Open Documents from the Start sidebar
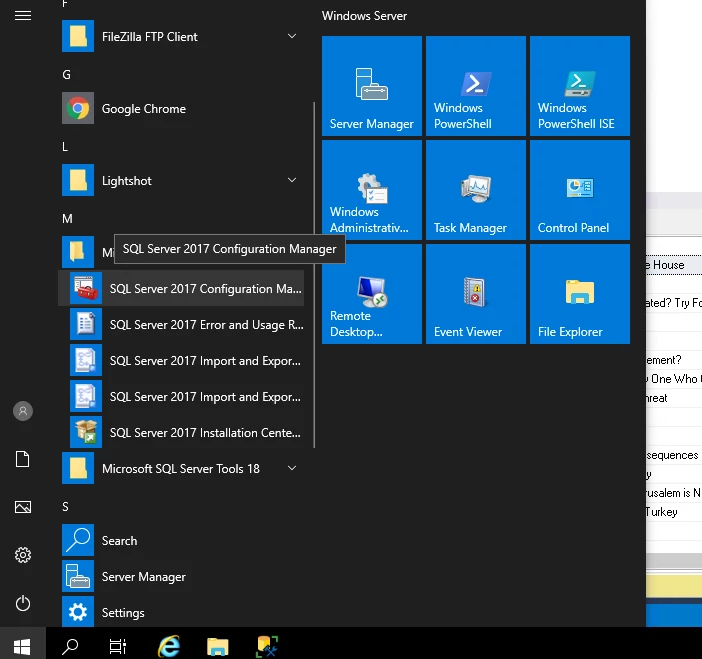The image size is (702, 659). click(x=23, y=459)
